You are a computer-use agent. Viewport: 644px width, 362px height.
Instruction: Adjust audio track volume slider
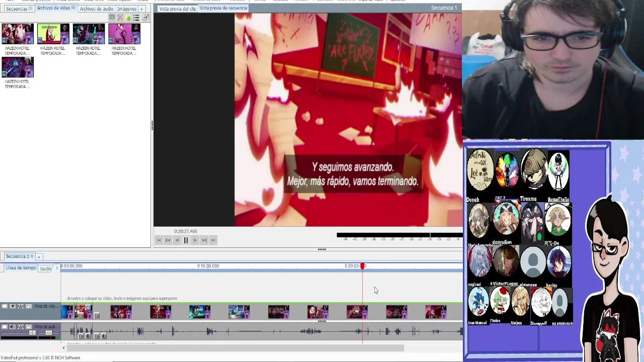point(32,333)
